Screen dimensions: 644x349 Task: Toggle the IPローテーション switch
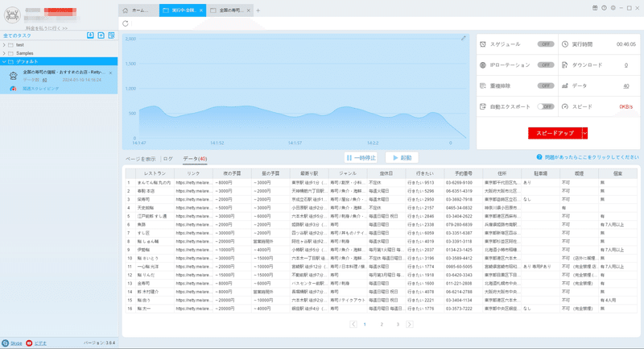[x=546, y=65]
